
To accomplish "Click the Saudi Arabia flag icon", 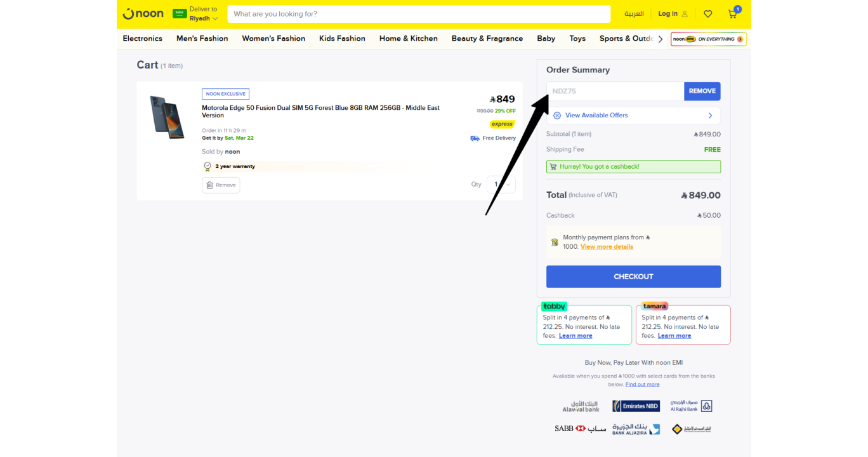I will (x=180, y=13).
